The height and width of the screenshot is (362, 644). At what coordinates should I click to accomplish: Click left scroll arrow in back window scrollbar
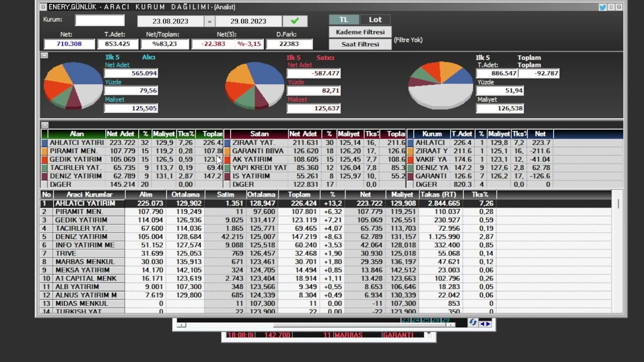click(x=181, y=325)
